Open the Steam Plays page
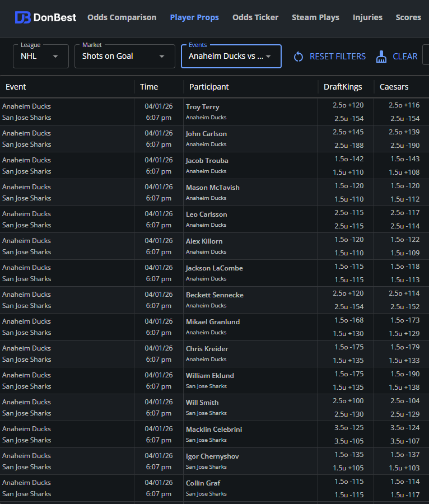 (x=315, y=17)
